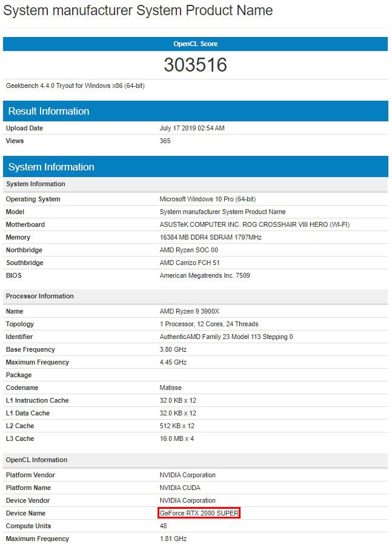Click the ROG CROSSHAIR VIII HERO motherboard value

(254, 224)
